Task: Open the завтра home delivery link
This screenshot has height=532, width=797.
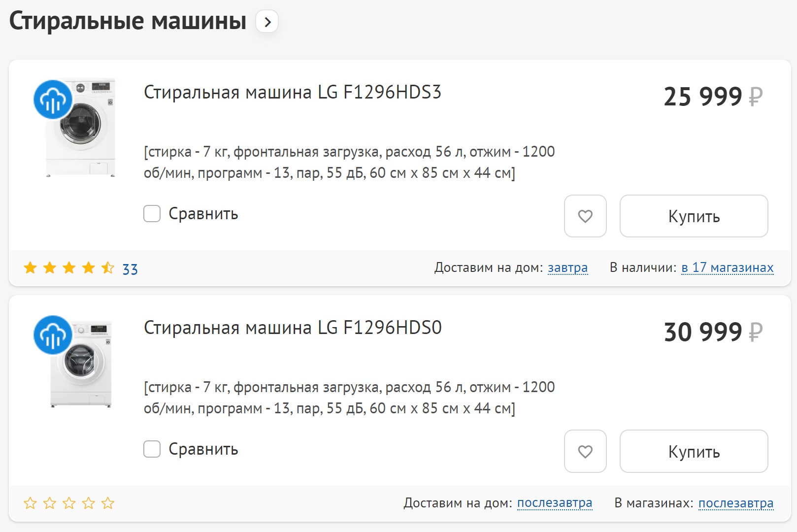Action: click(x=567, y=267)
